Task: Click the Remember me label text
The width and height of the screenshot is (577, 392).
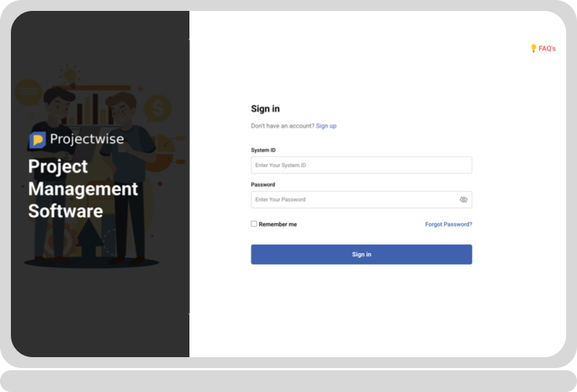Action: coord(277,224)
